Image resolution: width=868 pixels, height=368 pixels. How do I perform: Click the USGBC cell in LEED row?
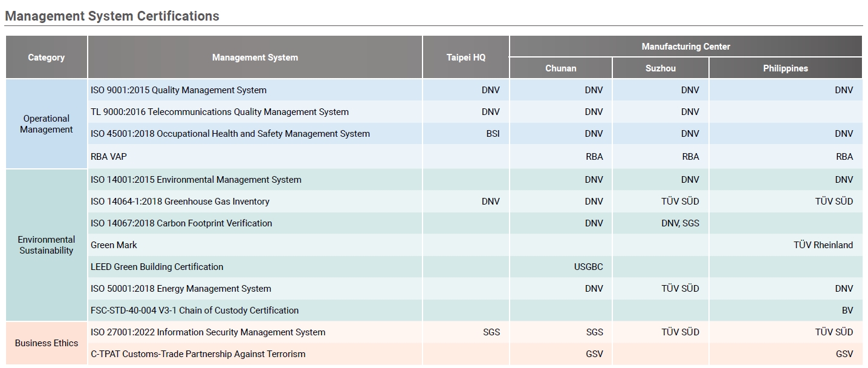[x=588, y=267]
